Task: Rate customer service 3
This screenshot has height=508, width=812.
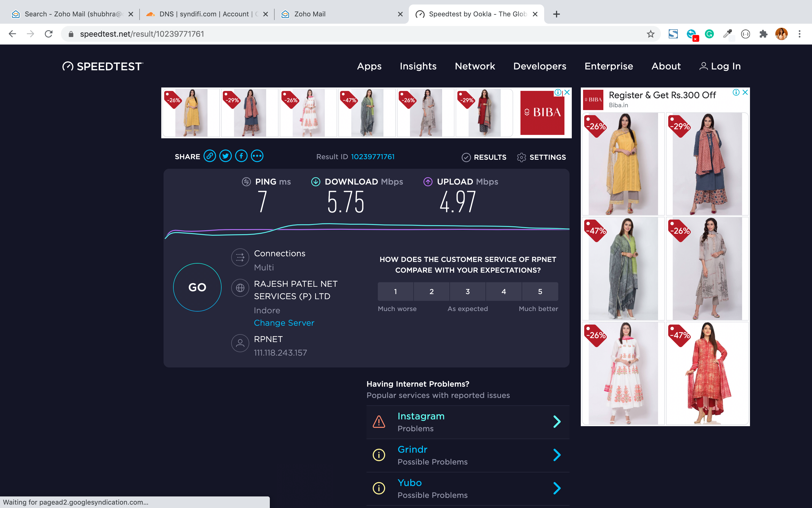Action: click(x=468, y=292)
